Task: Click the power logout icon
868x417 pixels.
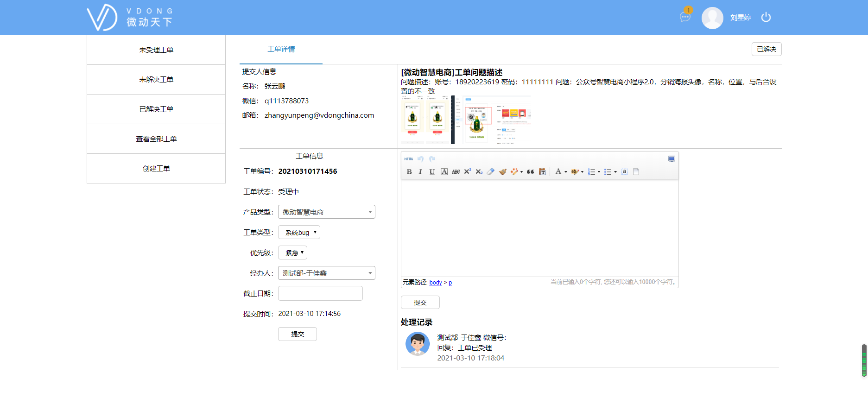Action: point(766,17)
